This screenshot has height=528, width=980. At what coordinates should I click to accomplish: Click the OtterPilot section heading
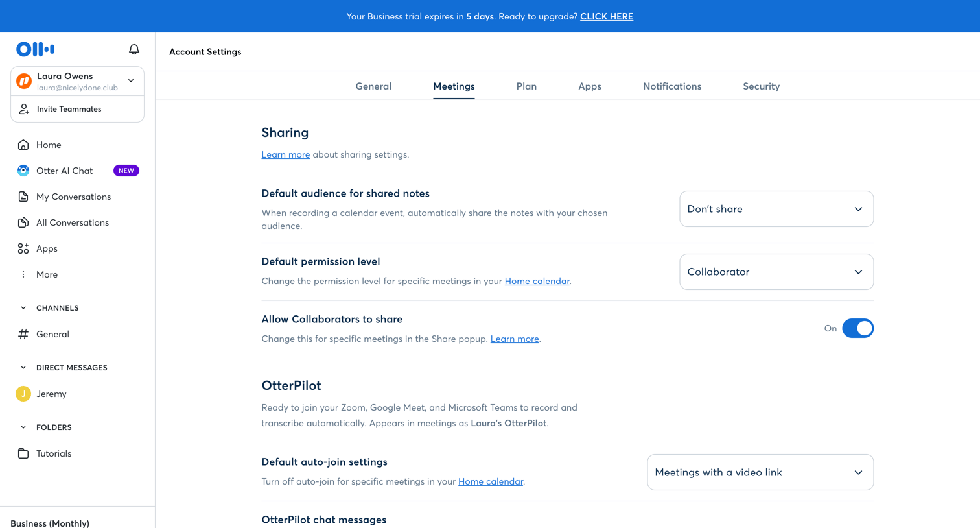[291, 385]
